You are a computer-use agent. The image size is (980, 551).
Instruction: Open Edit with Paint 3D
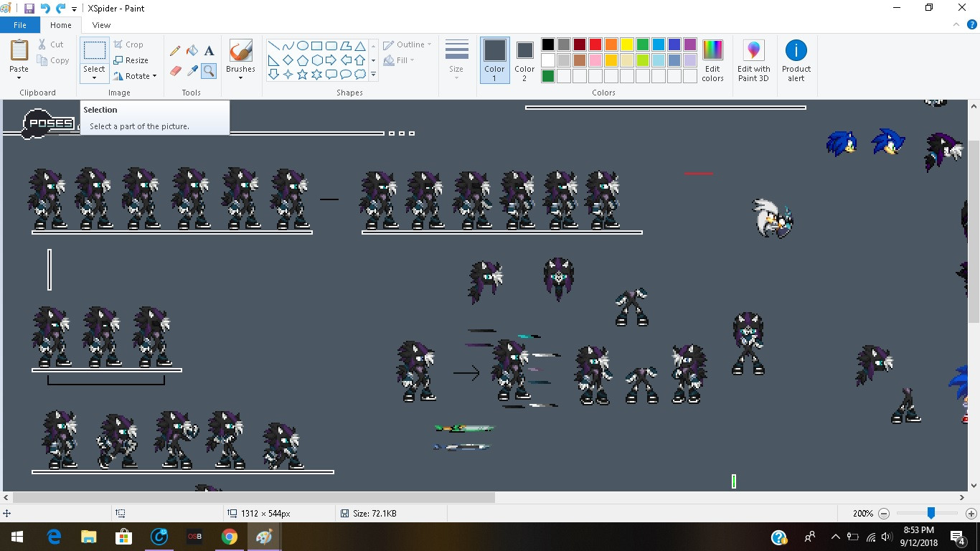tap(753, 60)
